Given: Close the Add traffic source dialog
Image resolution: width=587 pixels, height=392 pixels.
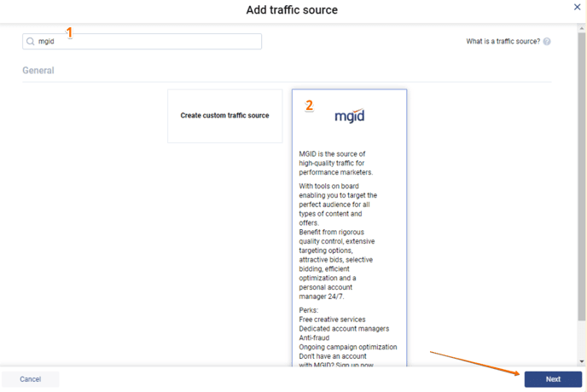Looking at the screenshot, I should pyautogui.click(x=578, y=7).
